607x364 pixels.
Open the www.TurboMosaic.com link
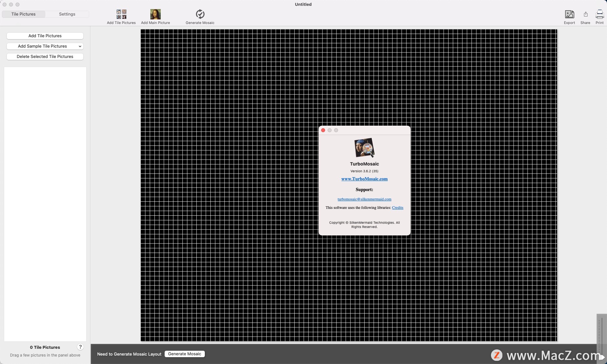click(x=364, y=179)
